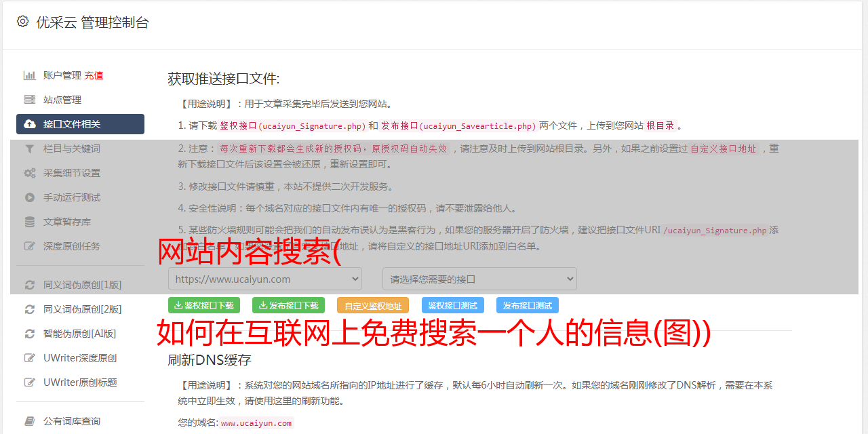Open 智能伪原创[AI版] menu item

[x=80, y=334]
